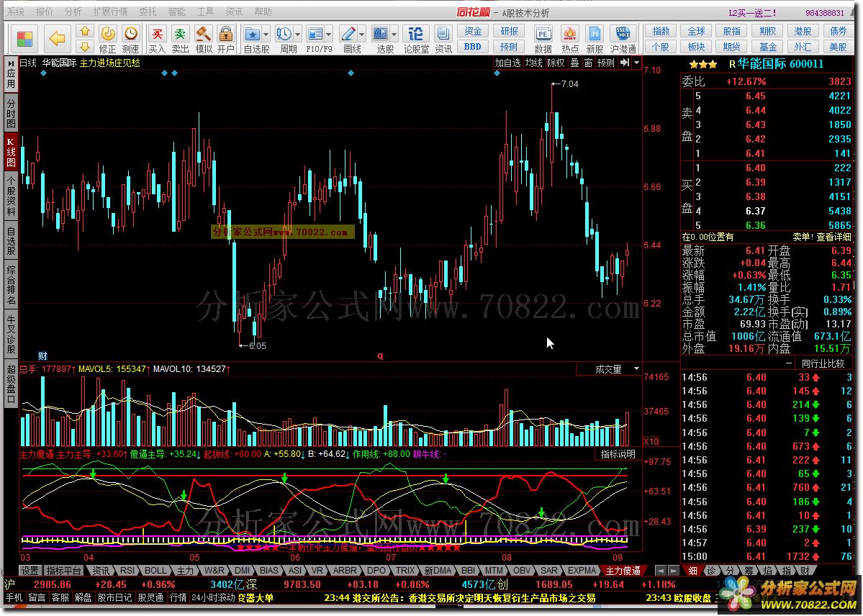Select the BOLL indicator tab
The height and width of the screenshot is (616, 863).
155,571
